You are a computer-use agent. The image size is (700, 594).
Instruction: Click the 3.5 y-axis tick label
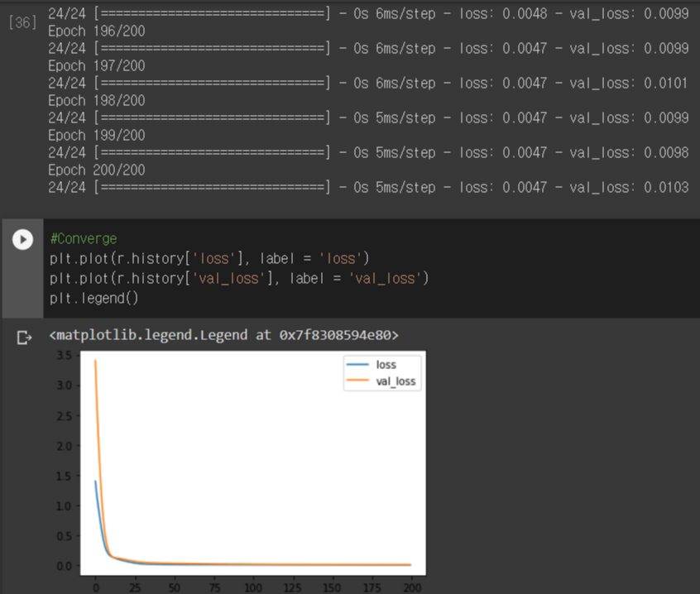[65, 356]
